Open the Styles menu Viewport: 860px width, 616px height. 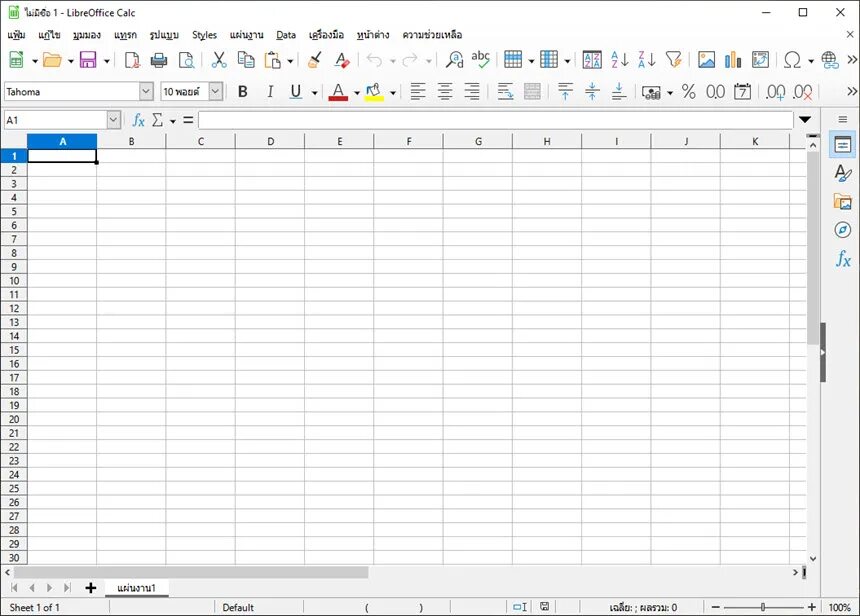(204, 35)
